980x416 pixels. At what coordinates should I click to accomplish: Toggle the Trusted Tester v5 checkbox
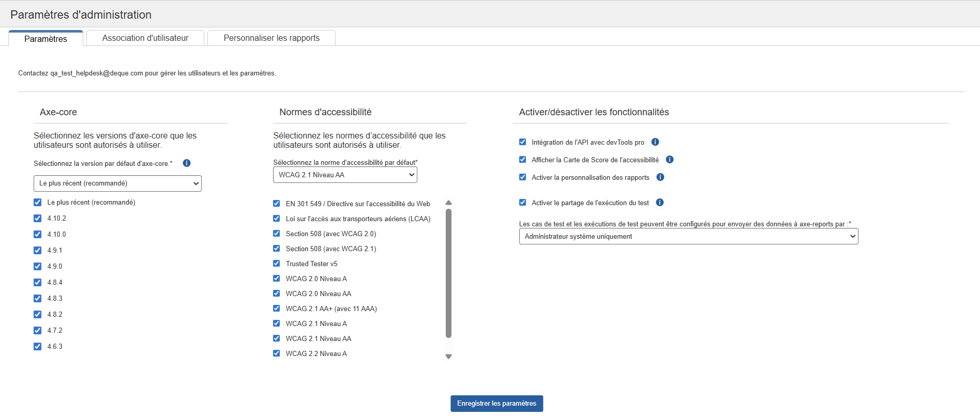(277, 264)
